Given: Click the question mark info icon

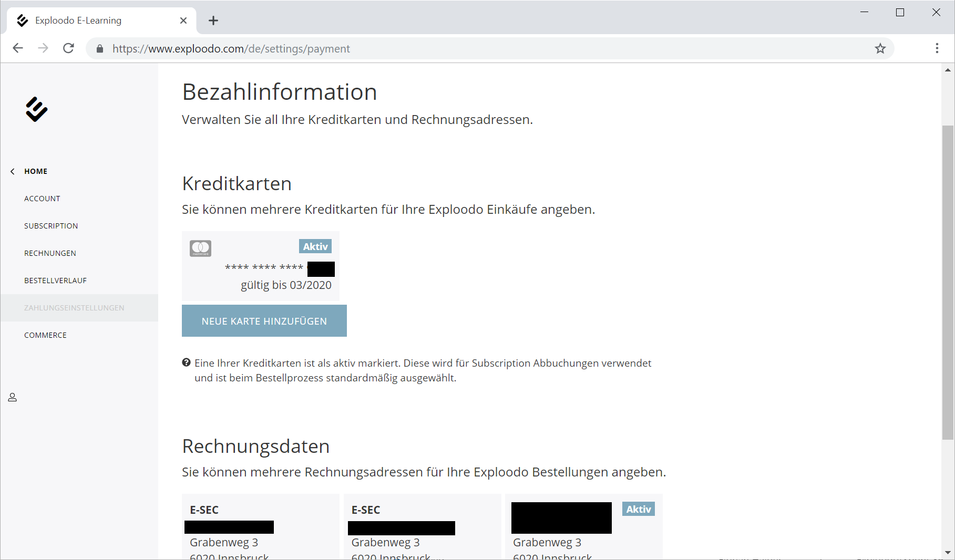Looking at the screenshot, I should [x=186, y=362].
